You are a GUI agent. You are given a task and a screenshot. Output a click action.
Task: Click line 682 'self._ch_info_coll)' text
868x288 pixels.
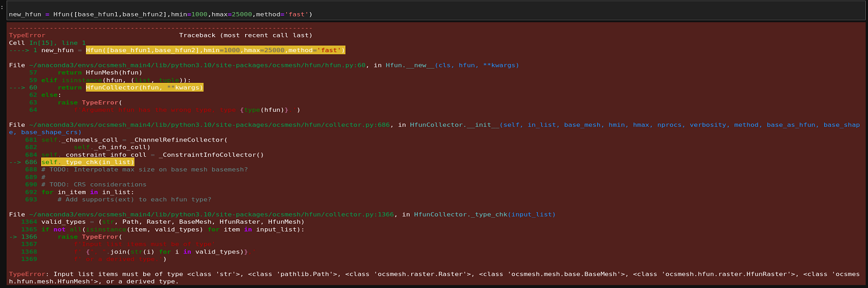click(x=112, y=147)
